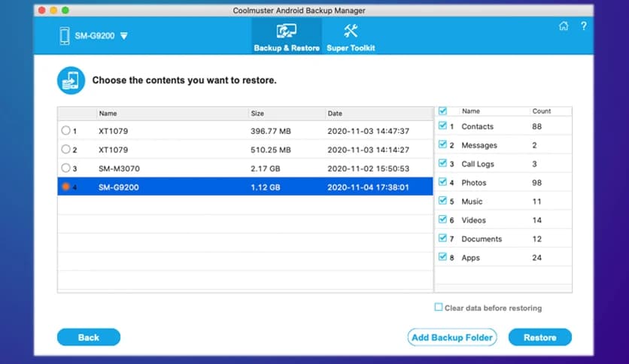Click date 2020-11-03 14:14:27
This screenshot has width=629, height=364.
[x=368, y=150]
